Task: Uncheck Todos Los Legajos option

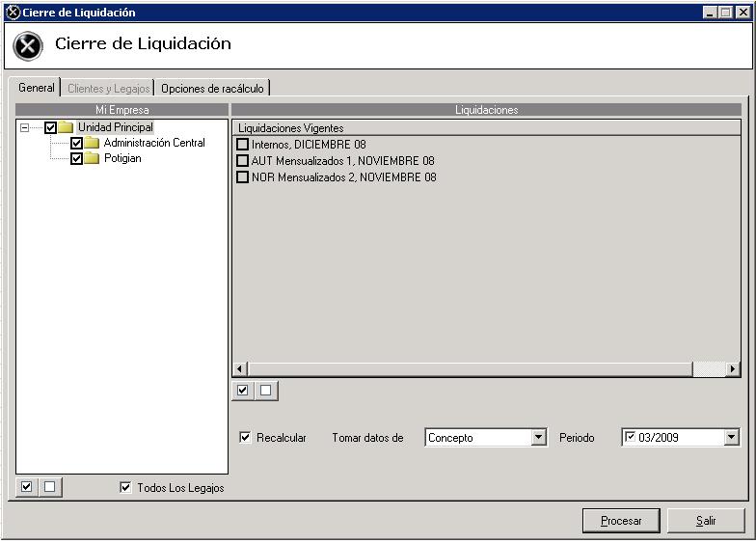Action: pos(125,488)
